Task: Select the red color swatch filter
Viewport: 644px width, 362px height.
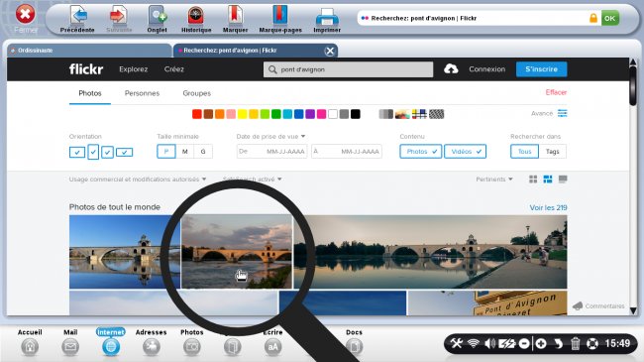Action: pos(197,114)
